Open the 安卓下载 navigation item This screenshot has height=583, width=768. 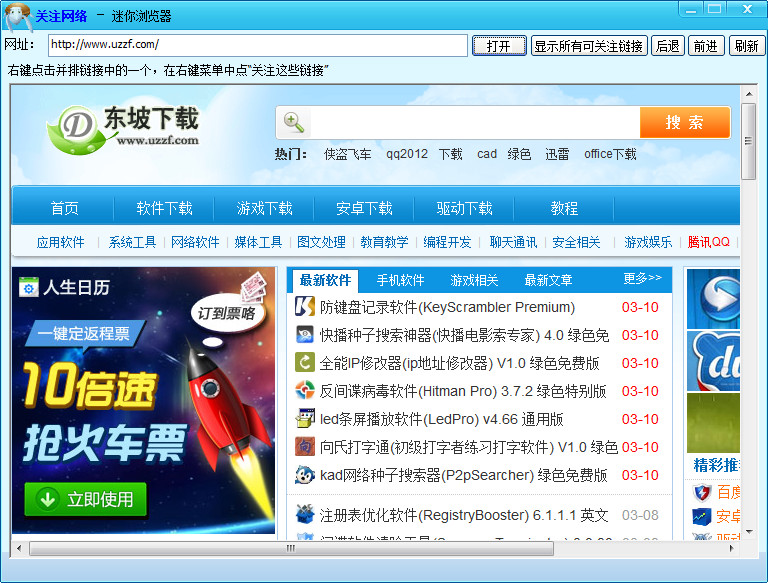tap(364, 208)
